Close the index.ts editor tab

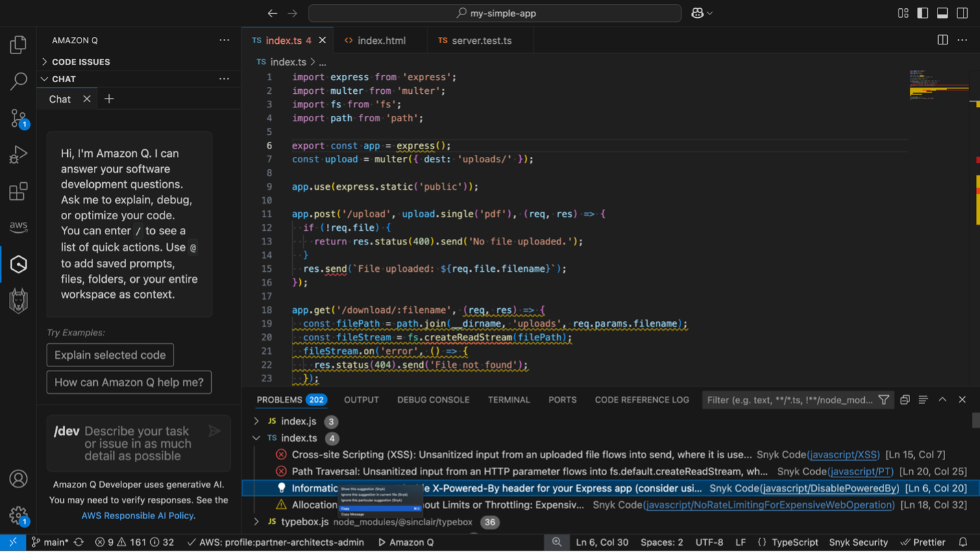point(322,40)
